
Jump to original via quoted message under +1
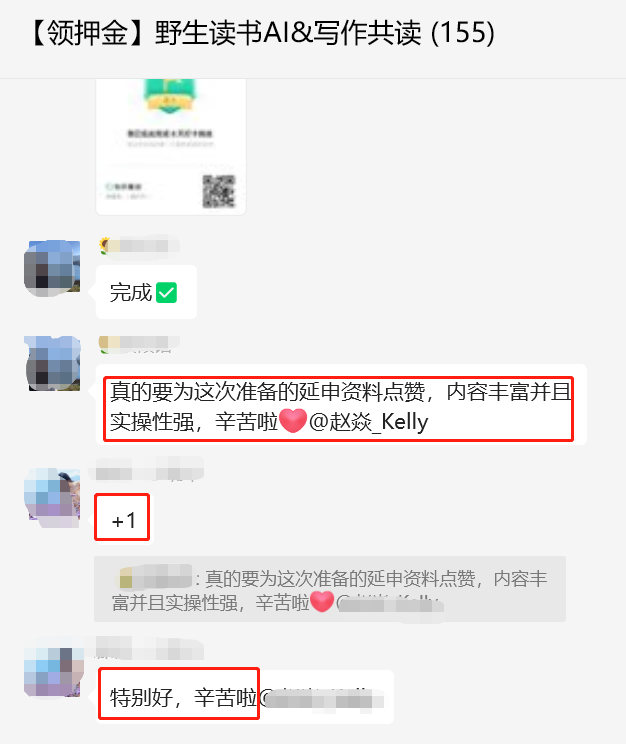(x=330, y=589)
